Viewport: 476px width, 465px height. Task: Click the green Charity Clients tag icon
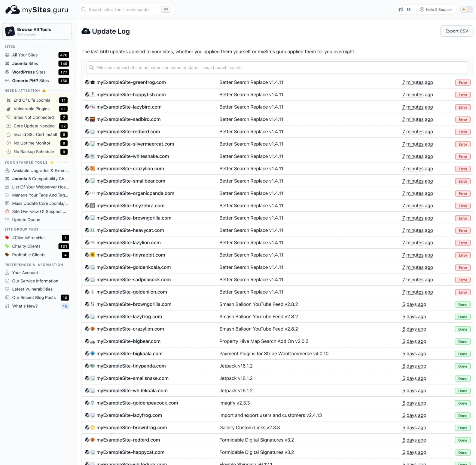[x=7, y=246]
